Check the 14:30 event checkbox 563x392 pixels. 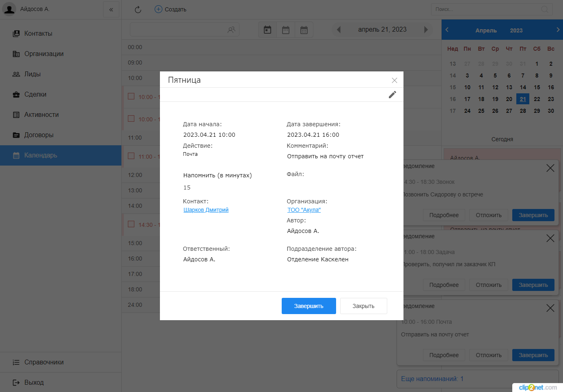click(131, 224)
